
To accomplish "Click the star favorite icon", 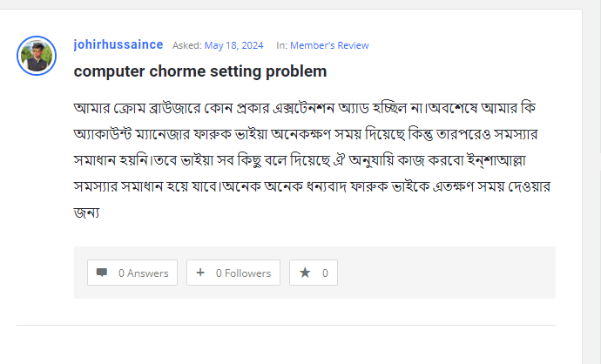I will (x=305, y=273).
